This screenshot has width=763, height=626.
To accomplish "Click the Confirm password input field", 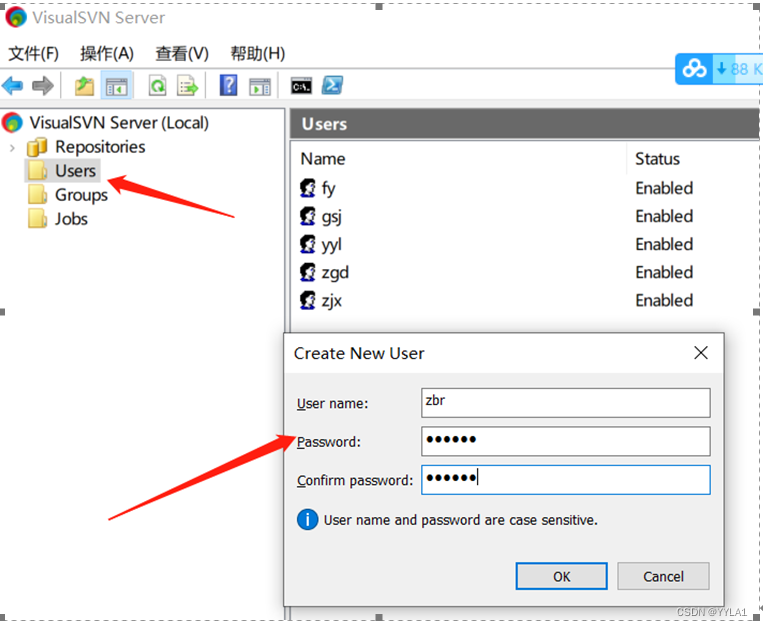I will click(x=565, y=480).
